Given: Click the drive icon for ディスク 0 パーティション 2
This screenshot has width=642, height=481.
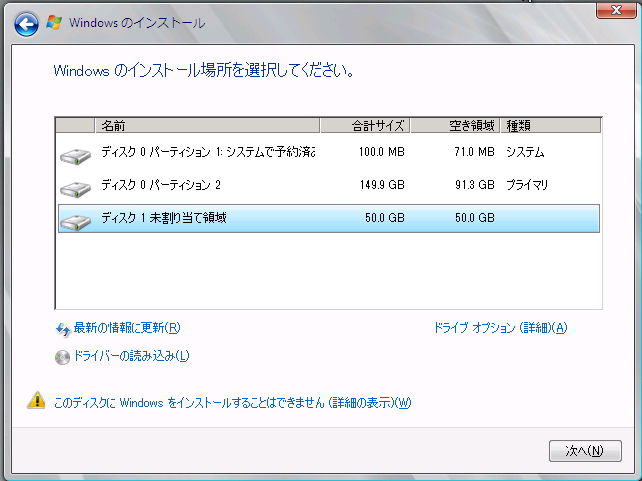Looking at the screenshot, I should [75, 188].
